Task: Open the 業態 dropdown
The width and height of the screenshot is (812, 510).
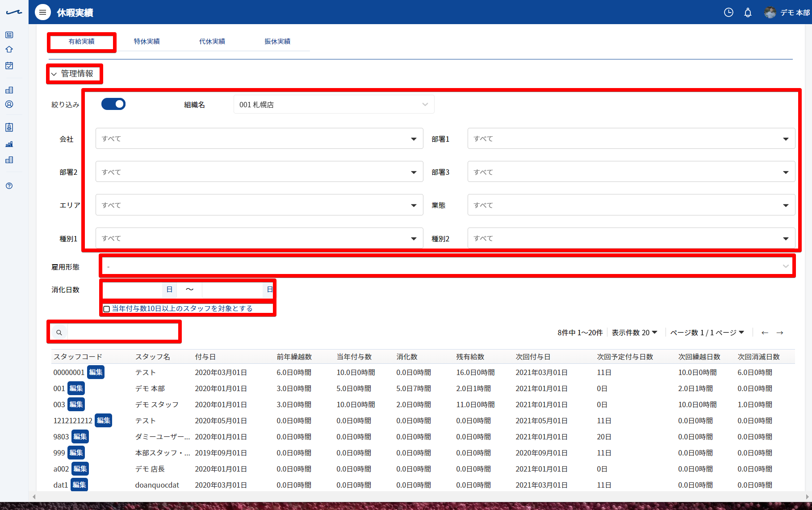Action: [631, 205]
